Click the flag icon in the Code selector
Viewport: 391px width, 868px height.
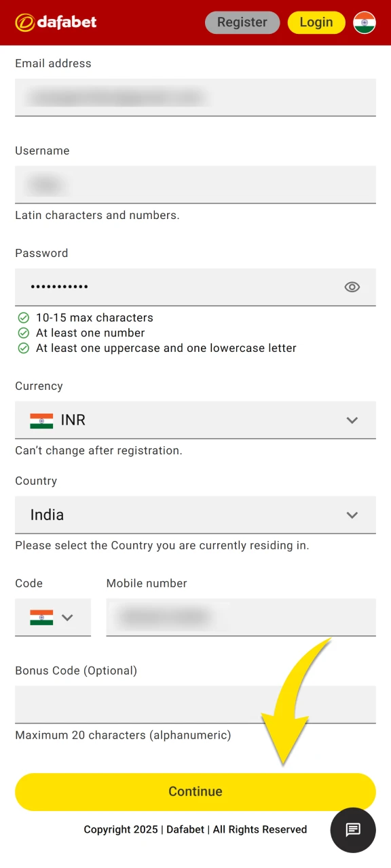pos(43,617)
